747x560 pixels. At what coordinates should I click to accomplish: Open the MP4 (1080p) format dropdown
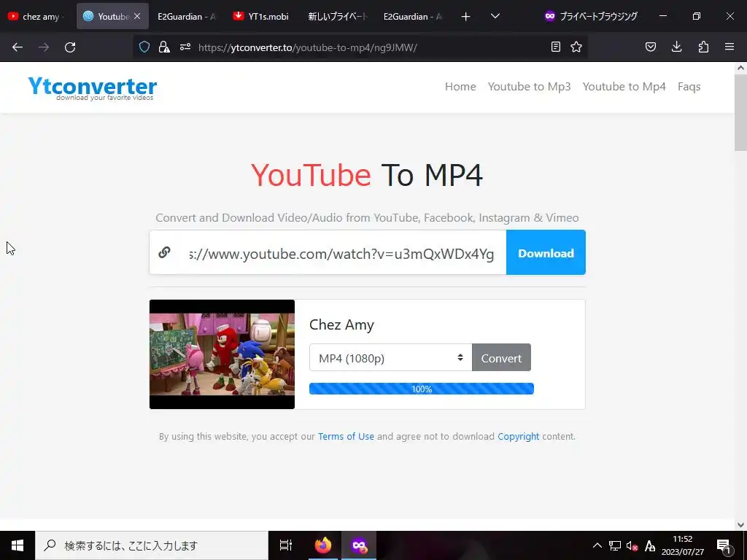[391, 357]
